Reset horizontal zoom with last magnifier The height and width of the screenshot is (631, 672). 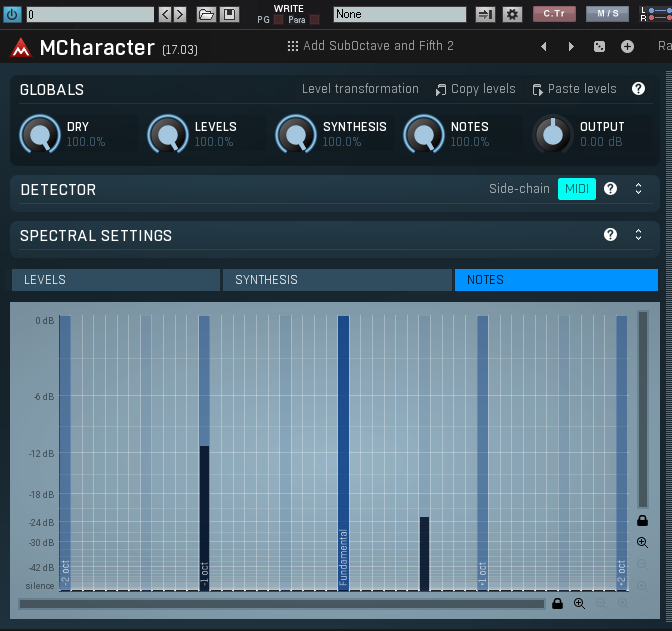coord(623,604)
